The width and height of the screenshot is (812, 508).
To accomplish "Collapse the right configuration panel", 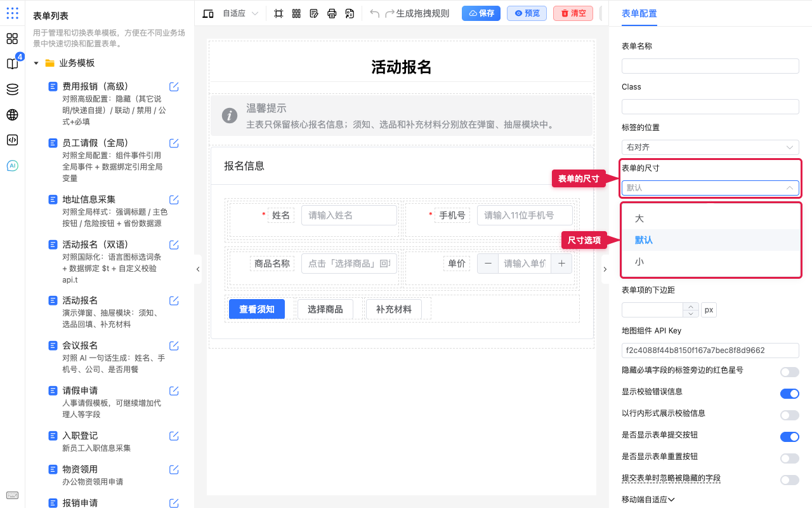I will click(x=605, y=269).
